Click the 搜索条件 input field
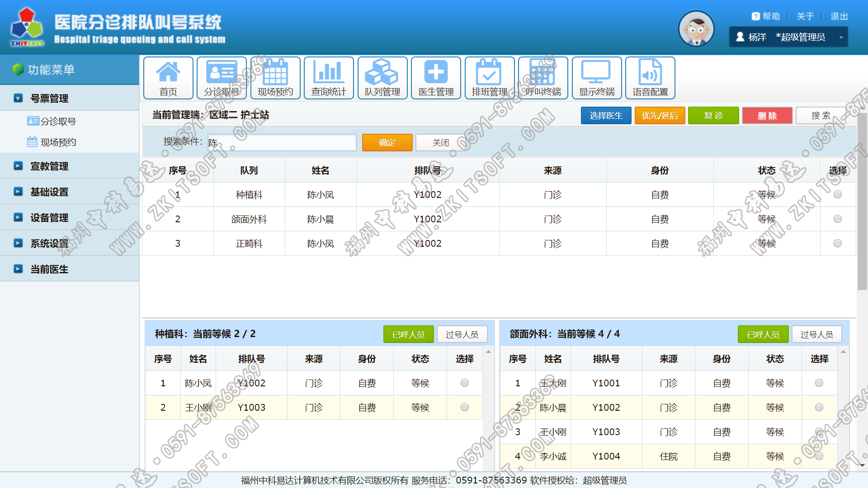This screenshot has width=868, height=488. pyautogui.click(x=282, y=142)
